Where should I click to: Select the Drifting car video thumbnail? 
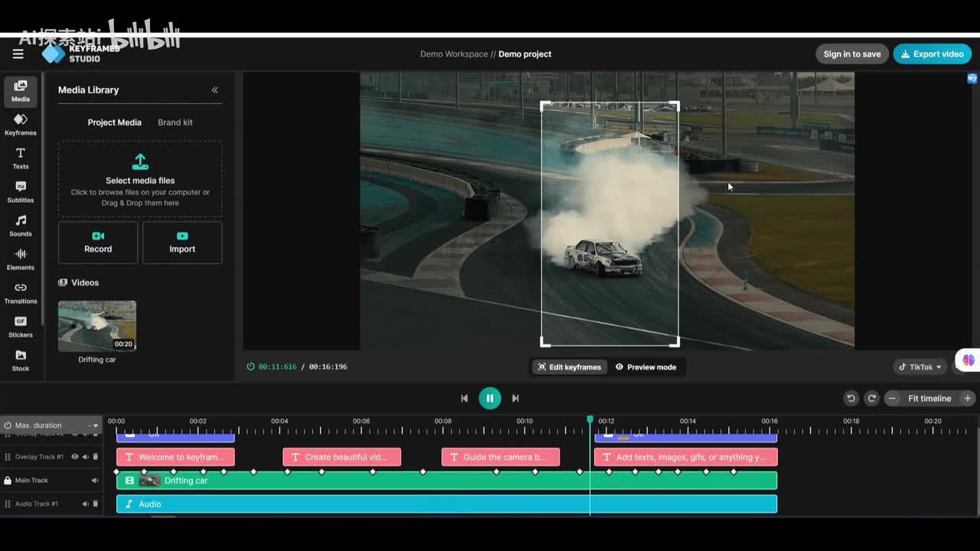tap(97, 326)
